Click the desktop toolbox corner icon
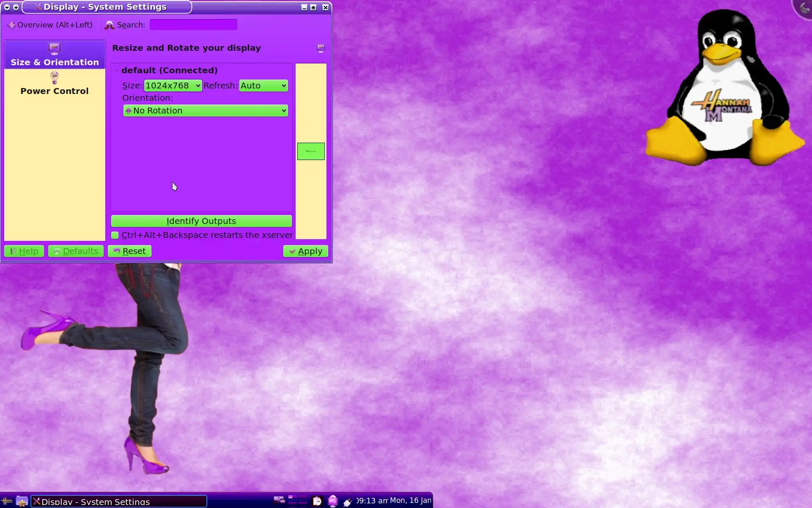Viewport: 812px width, 508px height. click(x=804, y=8)
